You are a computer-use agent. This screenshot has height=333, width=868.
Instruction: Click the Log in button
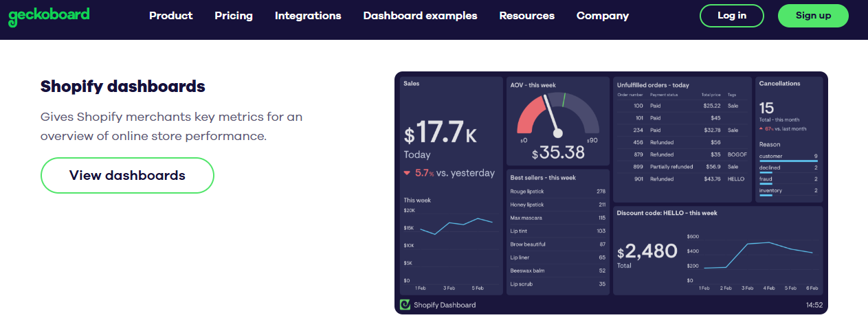[x=732, y=15]
